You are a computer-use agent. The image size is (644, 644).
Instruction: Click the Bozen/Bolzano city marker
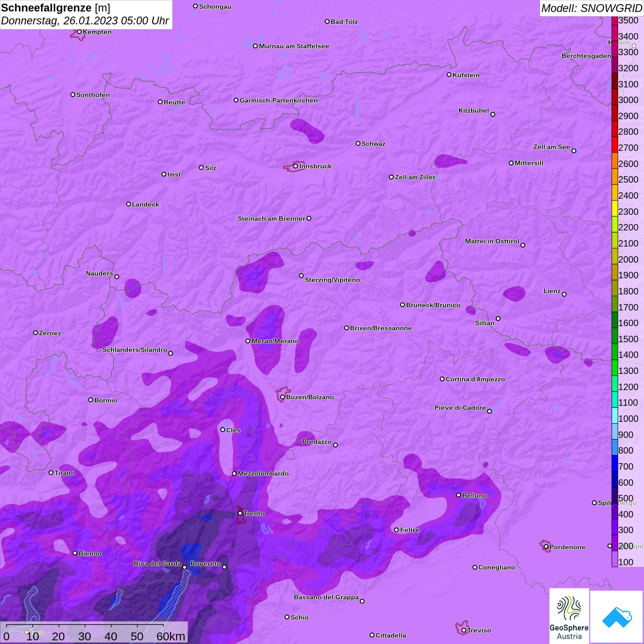(x=282, y=397)
